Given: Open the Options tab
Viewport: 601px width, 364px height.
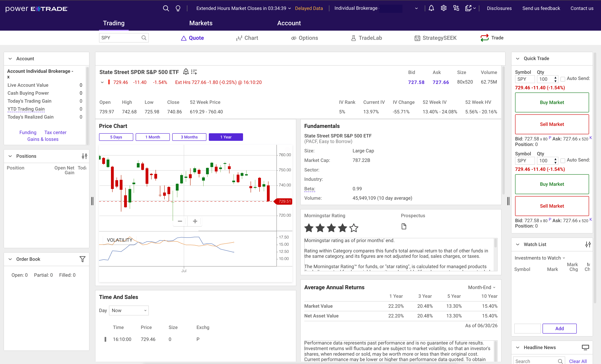Looking at the screenshot, I should point(304,38).
